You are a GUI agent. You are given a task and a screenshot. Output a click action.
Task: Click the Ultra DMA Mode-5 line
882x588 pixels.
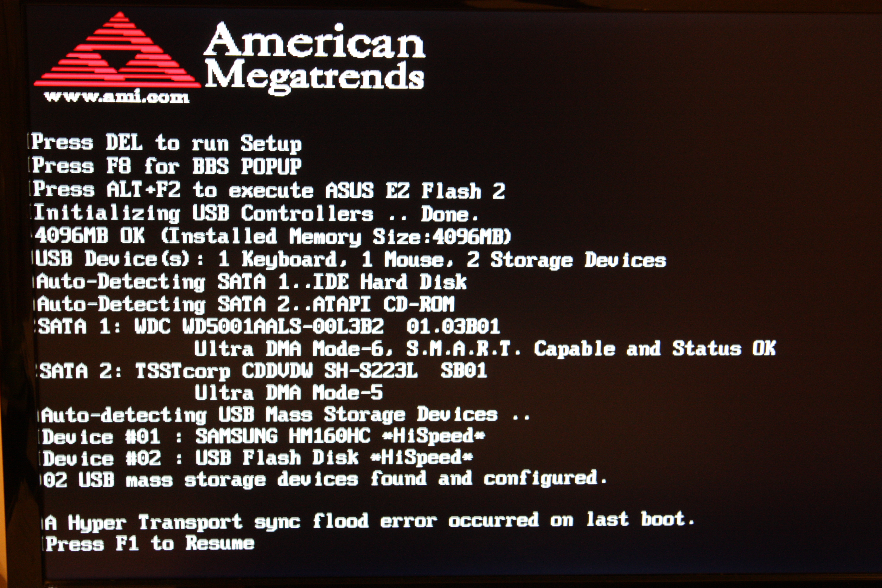(x=288, y=393)
